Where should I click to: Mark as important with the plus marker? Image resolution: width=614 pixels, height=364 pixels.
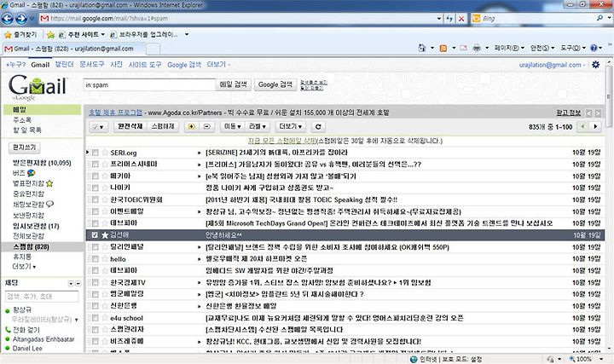tap(191, 126)
